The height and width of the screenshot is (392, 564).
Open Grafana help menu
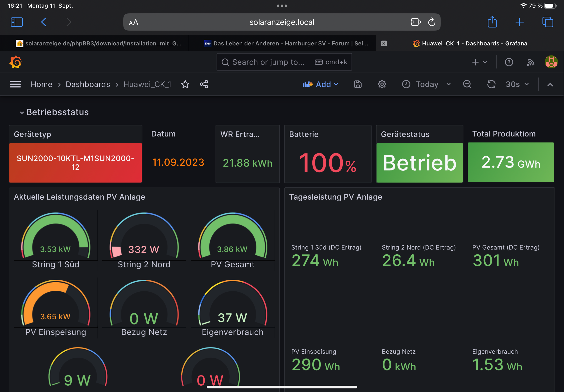[x=509, y=62]
